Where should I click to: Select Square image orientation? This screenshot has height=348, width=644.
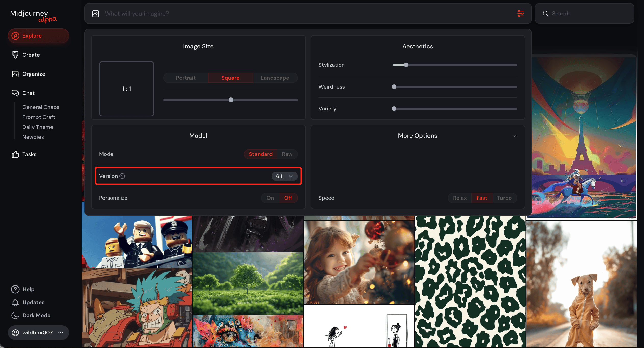pyautogui.click(x=230, y=78)
